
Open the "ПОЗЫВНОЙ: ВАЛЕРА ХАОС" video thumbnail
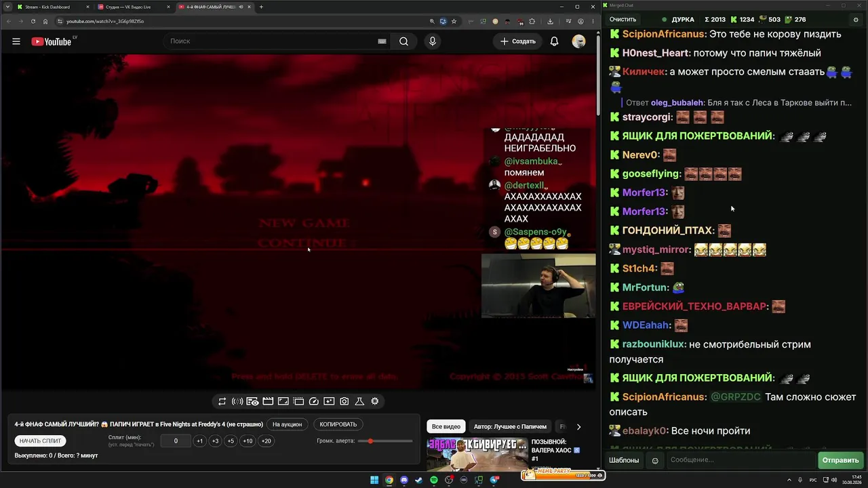(x=477, y=454)
